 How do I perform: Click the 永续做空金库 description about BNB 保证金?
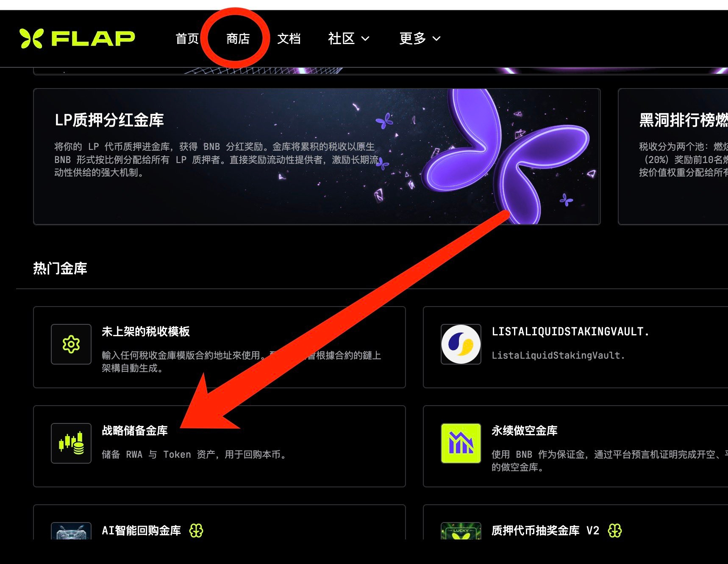610,461
